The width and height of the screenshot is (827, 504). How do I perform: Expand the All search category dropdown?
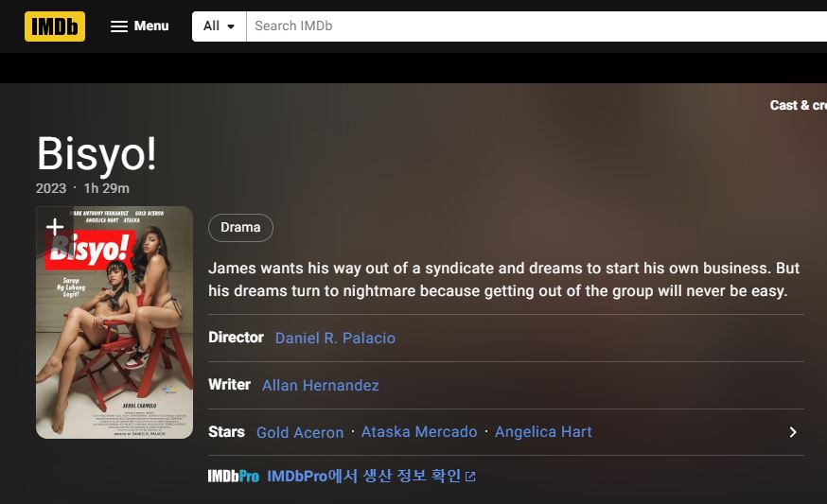coord(219,26)
